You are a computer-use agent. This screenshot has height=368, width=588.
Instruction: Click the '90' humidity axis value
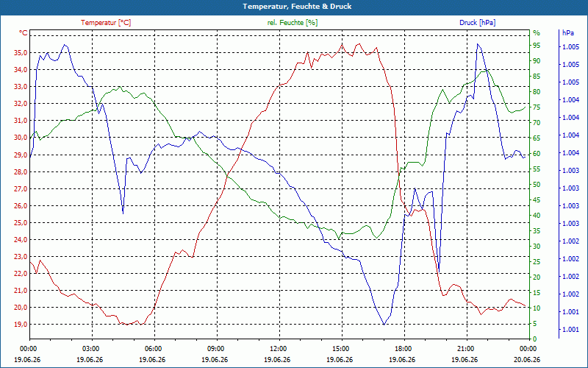[x=537, y=61]
